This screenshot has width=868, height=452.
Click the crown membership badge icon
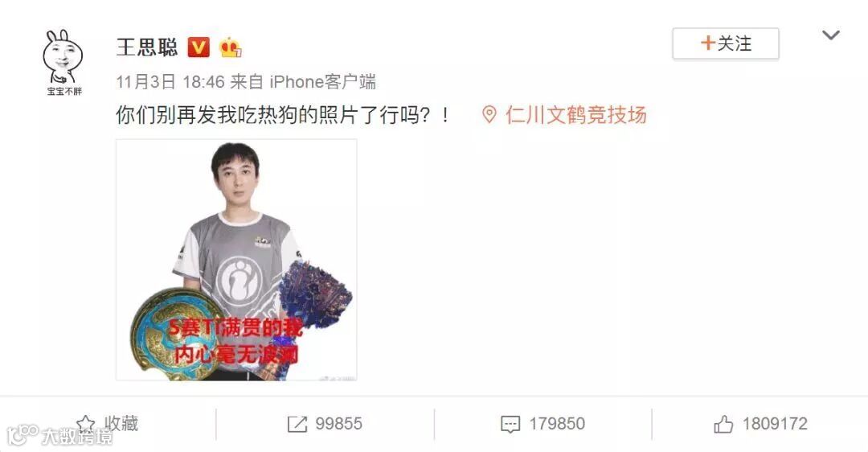[231, 47]
